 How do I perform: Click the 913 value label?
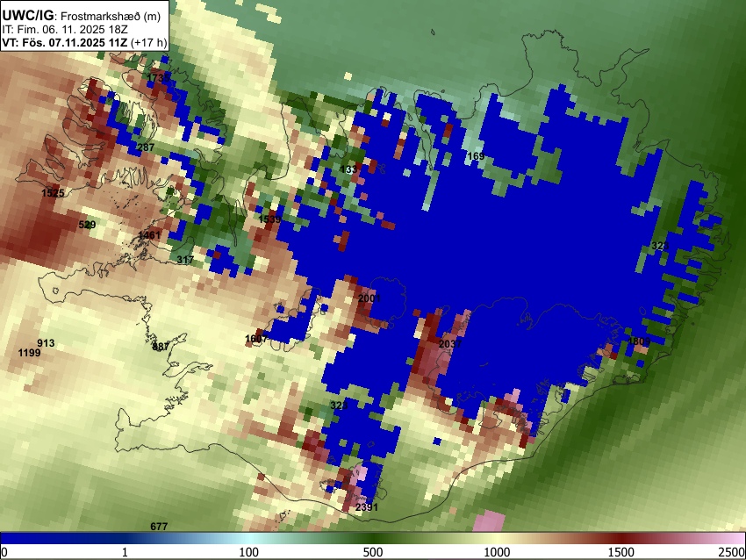point(46,343)
